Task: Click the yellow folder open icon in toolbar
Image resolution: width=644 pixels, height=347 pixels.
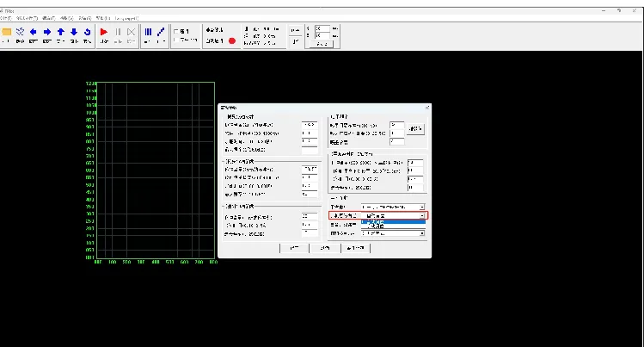Action: coord(7,32)
